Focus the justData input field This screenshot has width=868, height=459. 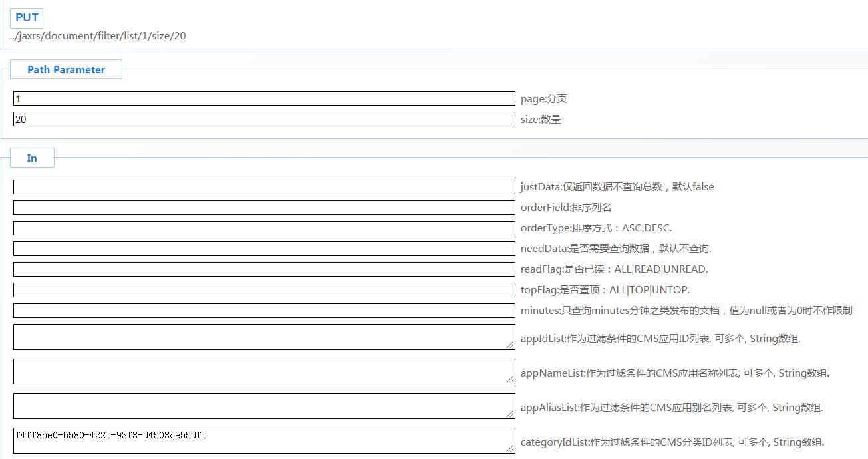pos(264,187)
